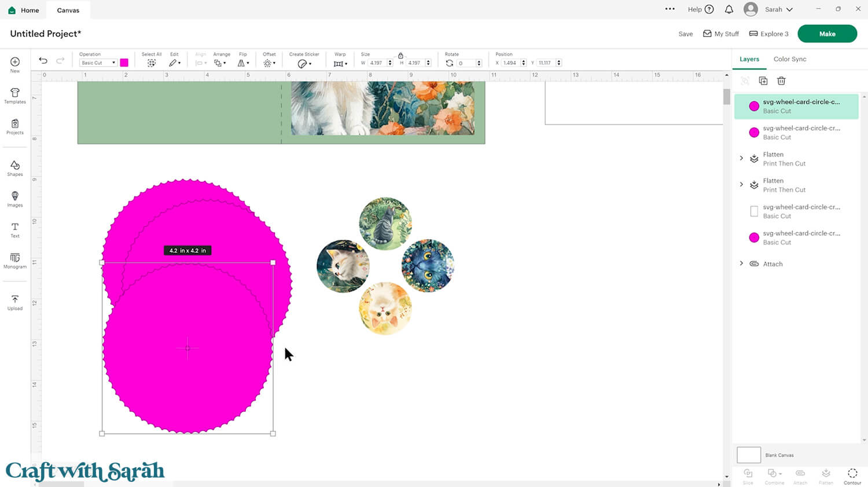Click the Home icon tab
The width and height of the screenshot is (868, 487).
point(25,10)
